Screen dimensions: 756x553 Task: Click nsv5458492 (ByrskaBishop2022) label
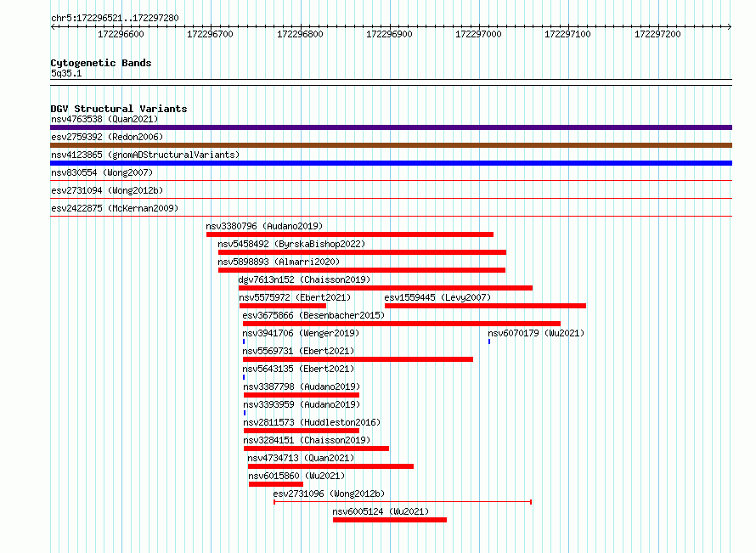[x=291, y=244]
